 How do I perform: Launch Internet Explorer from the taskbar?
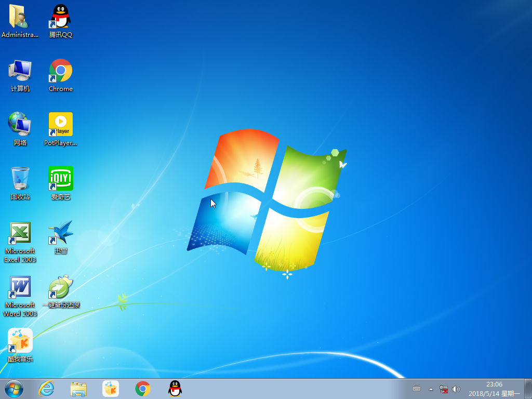46,389
